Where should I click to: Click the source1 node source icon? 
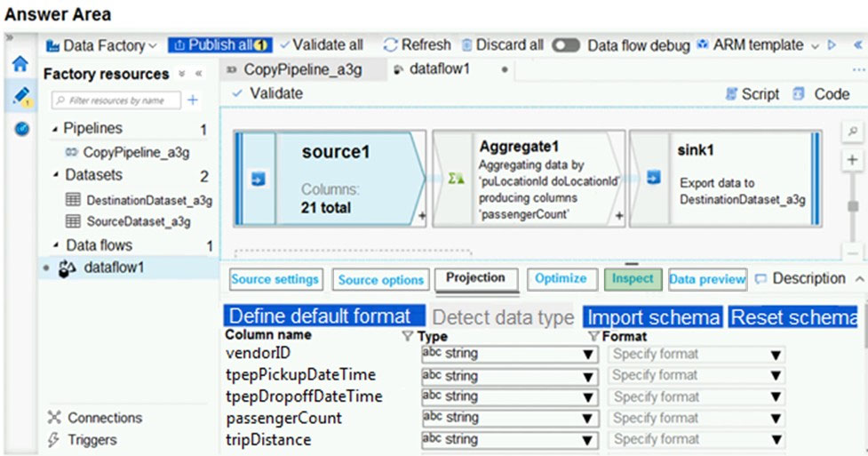tap(258, 179)
